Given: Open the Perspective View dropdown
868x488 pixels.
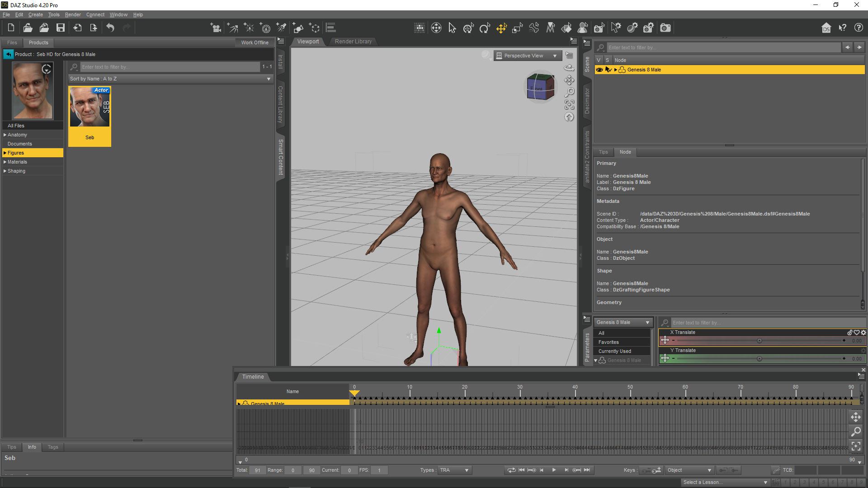Looking at the screenshot, I should click(528, 56).
